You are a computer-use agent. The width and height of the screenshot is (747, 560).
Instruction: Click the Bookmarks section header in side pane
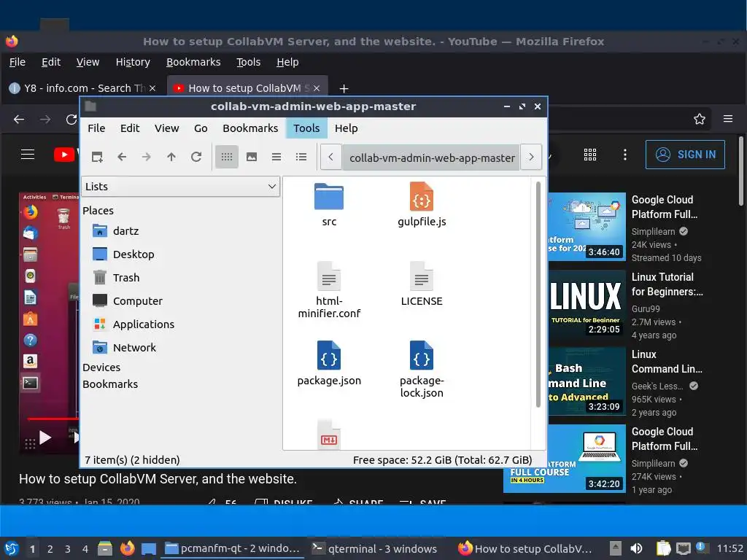coord(110,384)
